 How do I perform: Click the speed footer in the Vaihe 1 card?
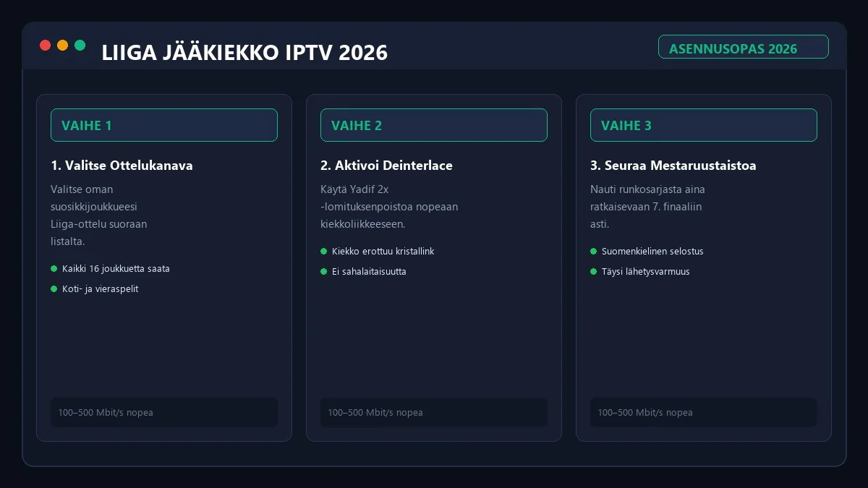click(164, 412)
